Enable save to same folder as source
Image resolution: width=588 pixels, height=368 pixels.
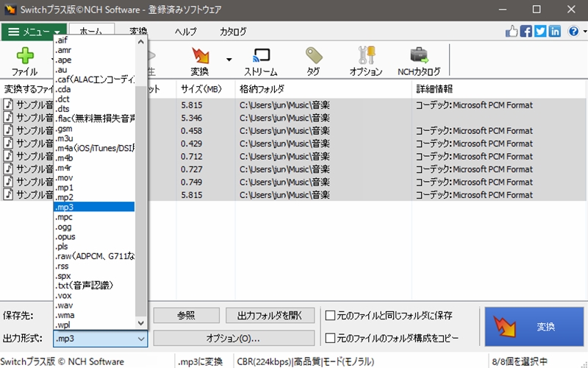[330, 316]
